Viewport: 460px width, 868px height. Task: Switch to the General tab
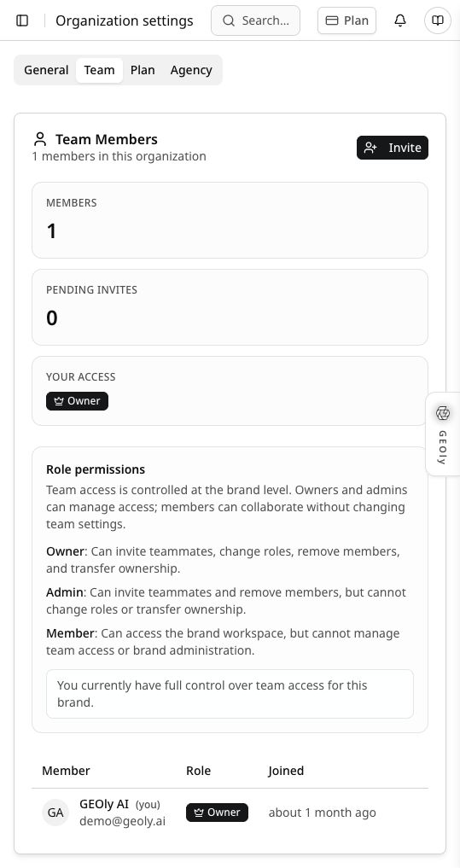pyautogui.click(x=46, y=70)
